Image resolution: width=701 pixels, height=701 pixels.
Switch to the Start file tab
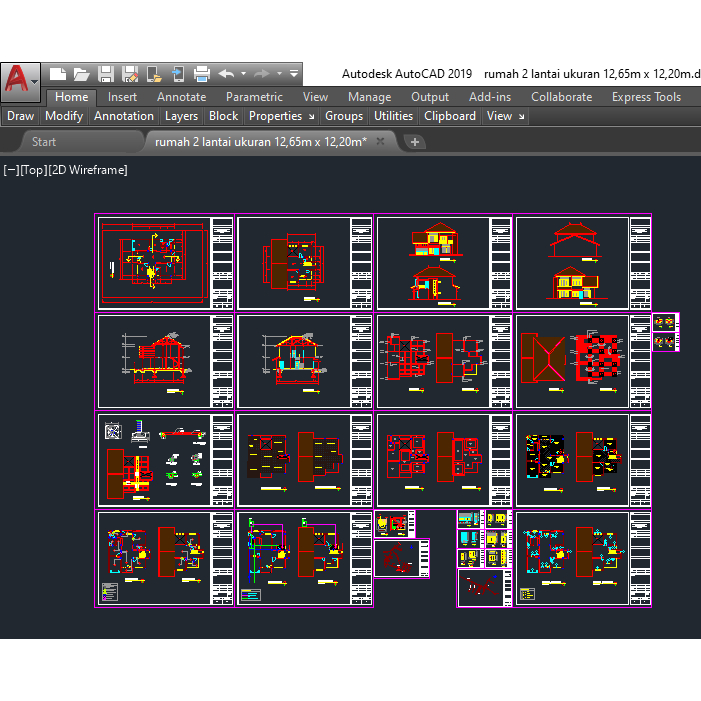pyautogui.click(x=44, y=142)
